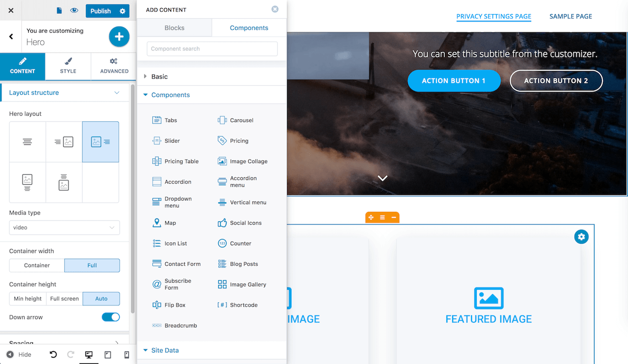The height and width of the screenshot is (364, 628).
Task: Add the Flip Box component
Action: tap(169, 305)
